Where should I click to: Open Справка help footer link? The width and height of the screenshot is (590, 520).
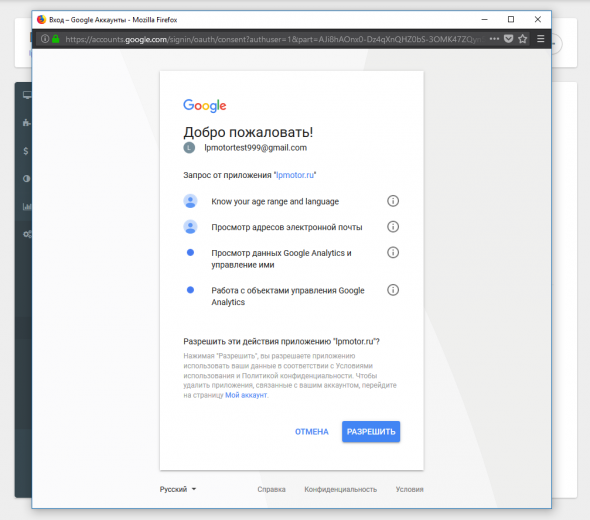(x=271, y=489)
